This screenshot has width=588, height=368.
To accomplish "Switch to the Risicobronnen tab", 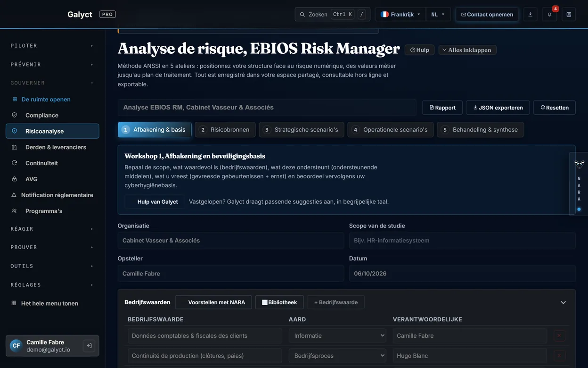I will coord(225,130).
